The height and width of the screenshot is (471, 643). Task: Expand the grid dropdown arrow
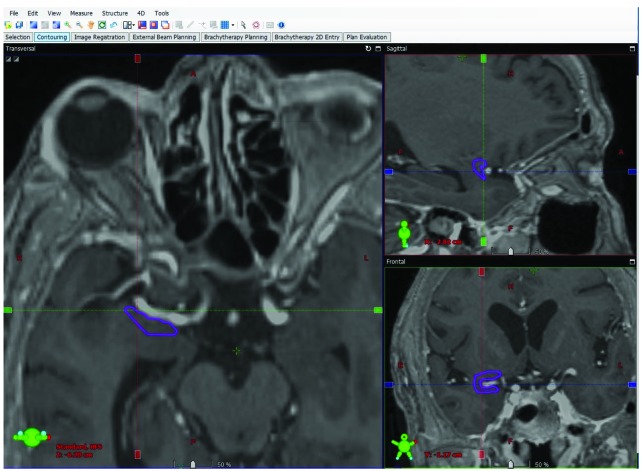tap(233, 25)
